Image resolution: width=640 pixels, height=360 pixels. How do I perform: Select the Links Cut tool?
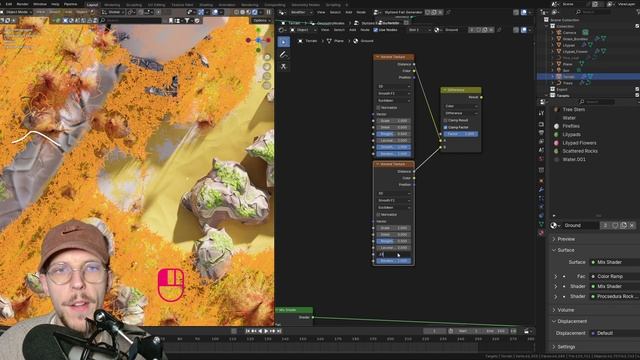coord(284,67)
